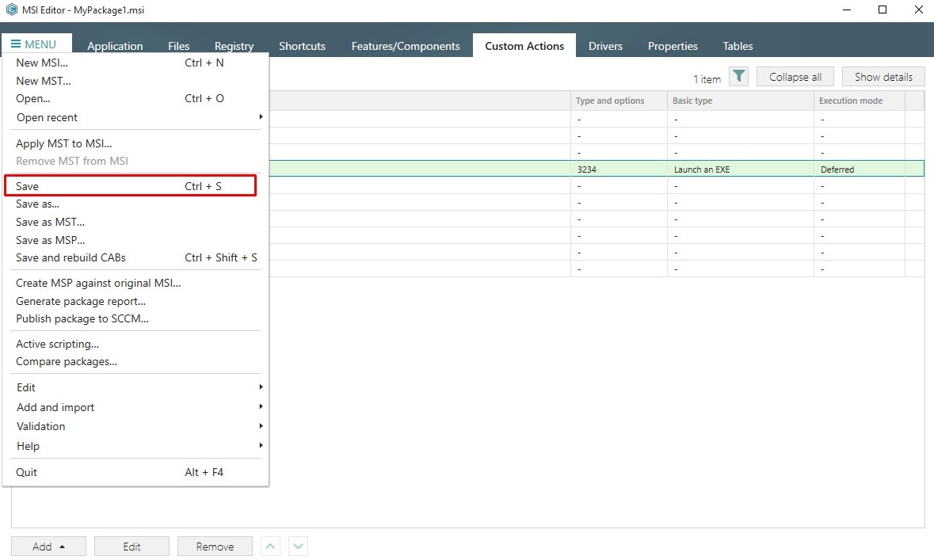
Task: Switch to the Shortcuts tab
Action: click(302, 46)
